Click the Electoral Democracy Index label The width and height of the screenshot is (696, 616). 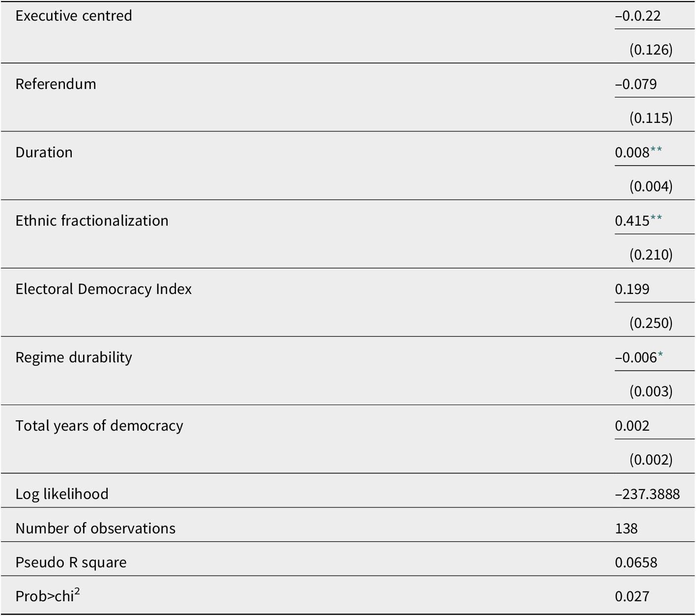[x=104, y=289]
